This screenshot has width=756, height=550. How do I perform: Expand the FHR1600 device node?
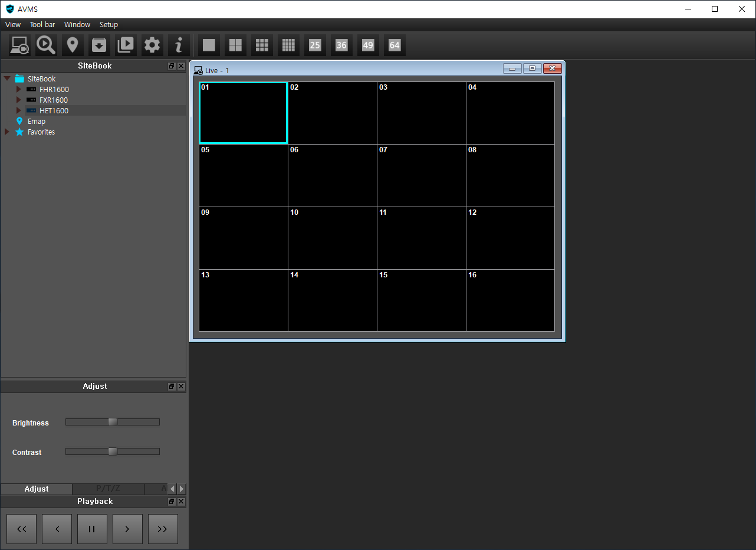pos(18,90)
